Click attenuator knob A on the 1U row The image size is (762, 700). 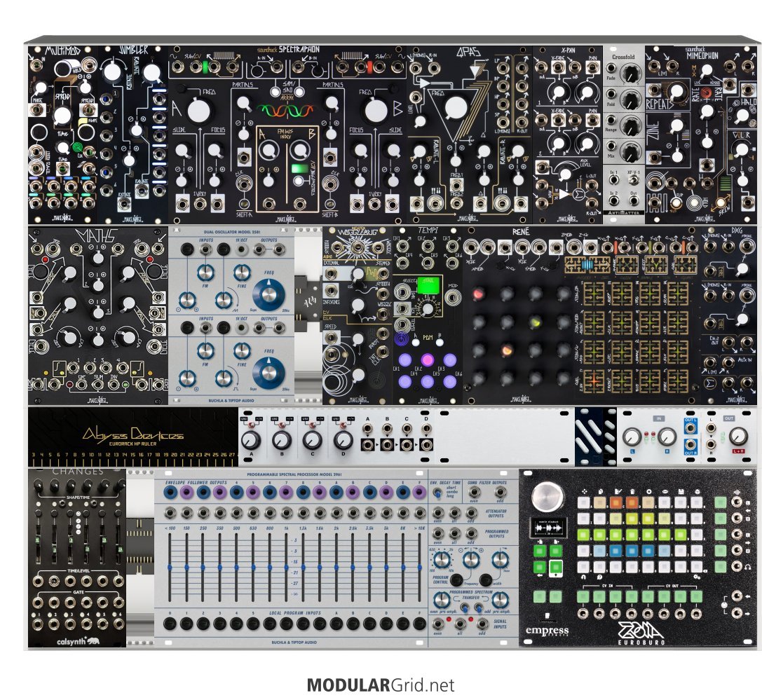click(x=250, y=440)
